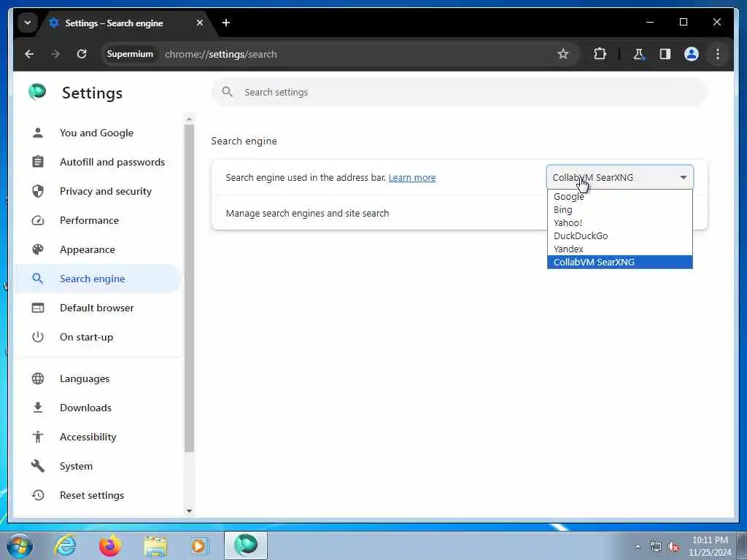Open the Extensions puzzle icon
Viewport: 747px width, 560px height.
[600, 54]
